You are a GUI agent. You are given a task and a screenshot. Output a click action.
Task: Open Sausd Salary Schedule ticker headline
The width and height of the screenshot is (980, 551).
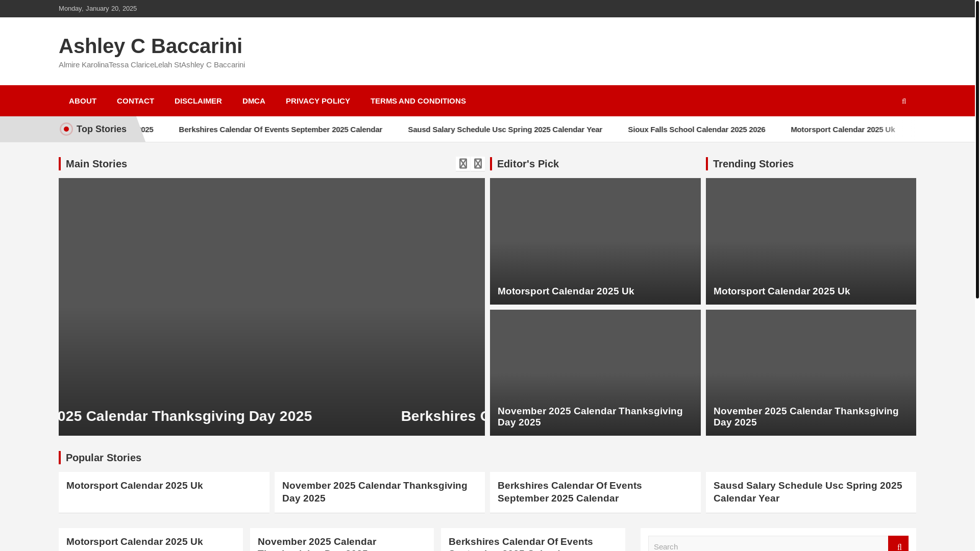[505, 130]
